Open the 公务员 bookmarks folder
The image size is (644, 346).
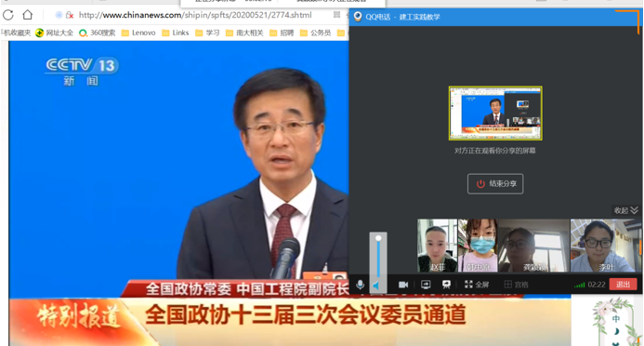tap(315, 33)
